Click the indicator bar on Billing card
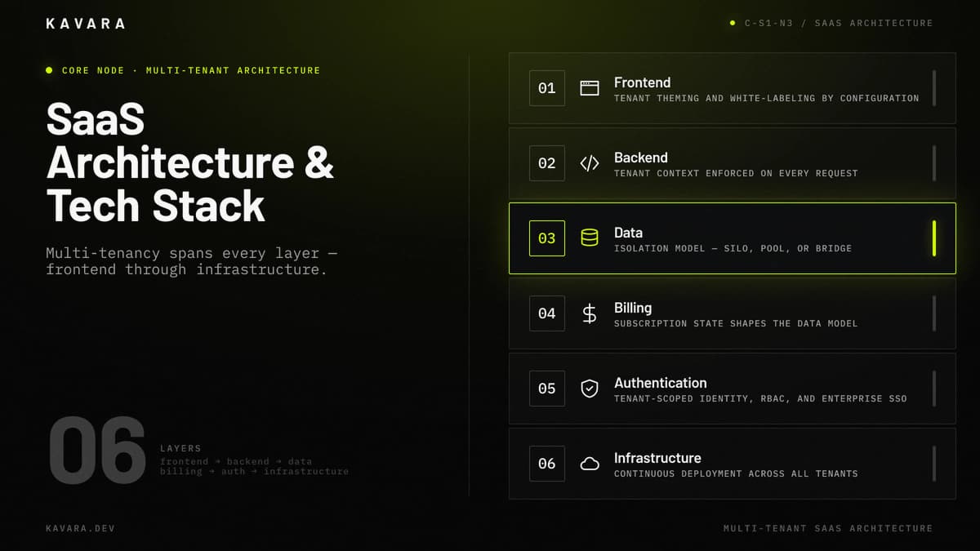The image size is (980, 551). (x=934, y=313)
